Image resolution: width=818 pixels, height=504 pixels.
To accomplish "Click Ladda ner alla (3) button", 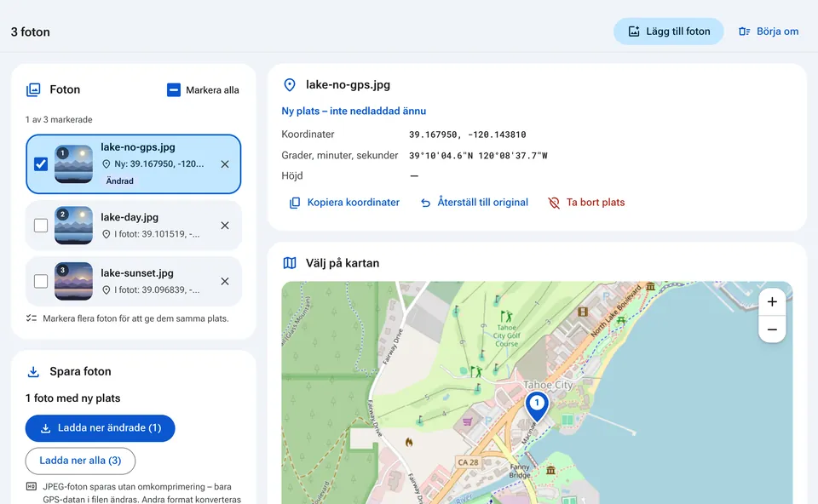I will point(80,461).
